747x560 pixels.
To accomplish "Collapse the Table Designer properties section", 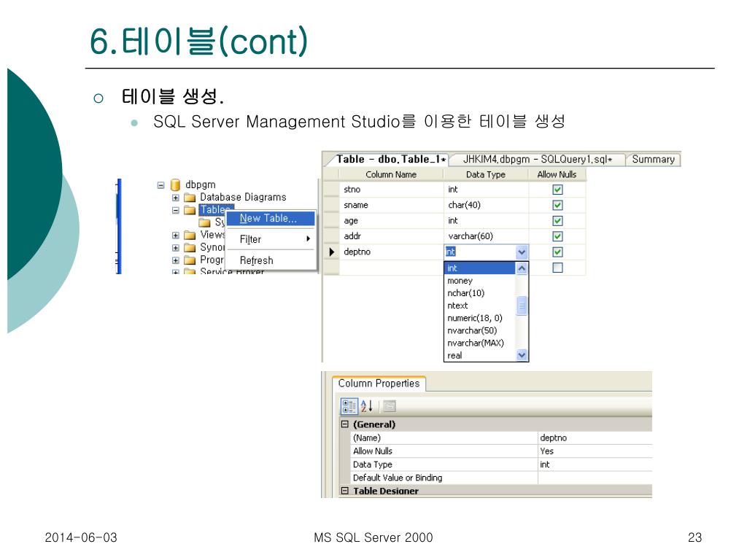I will [345, 491].
